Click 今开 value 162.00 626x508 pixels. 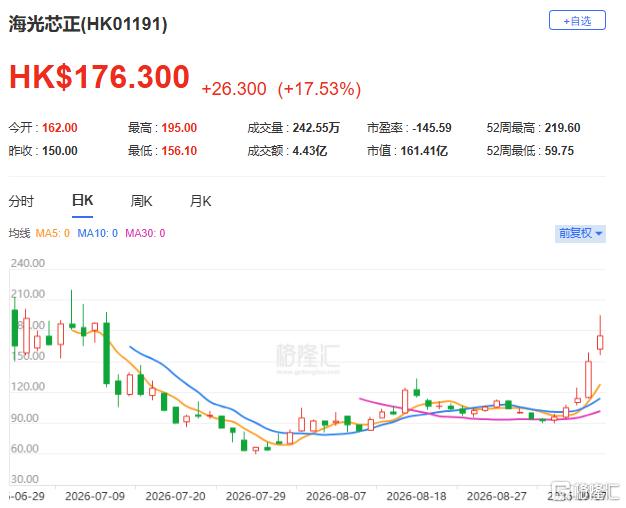pyautogui.click(x=60, y=128)
